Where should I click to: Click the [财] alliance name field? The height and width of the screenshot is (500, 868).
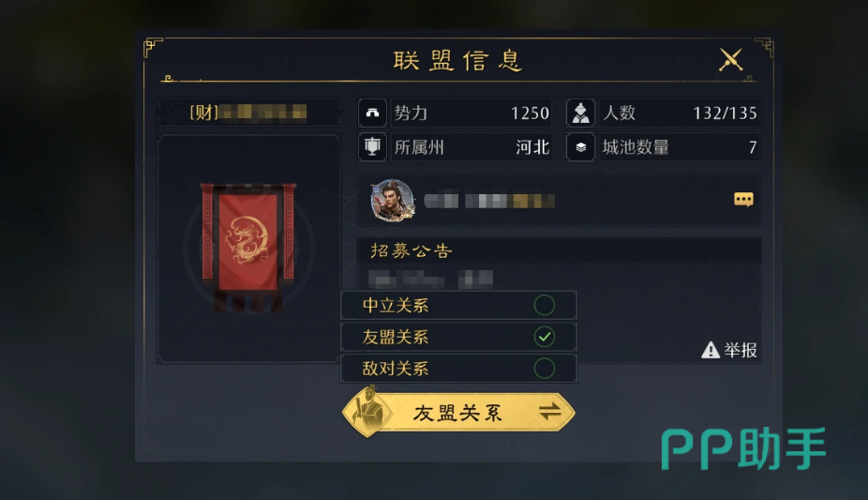pos(248,113)
